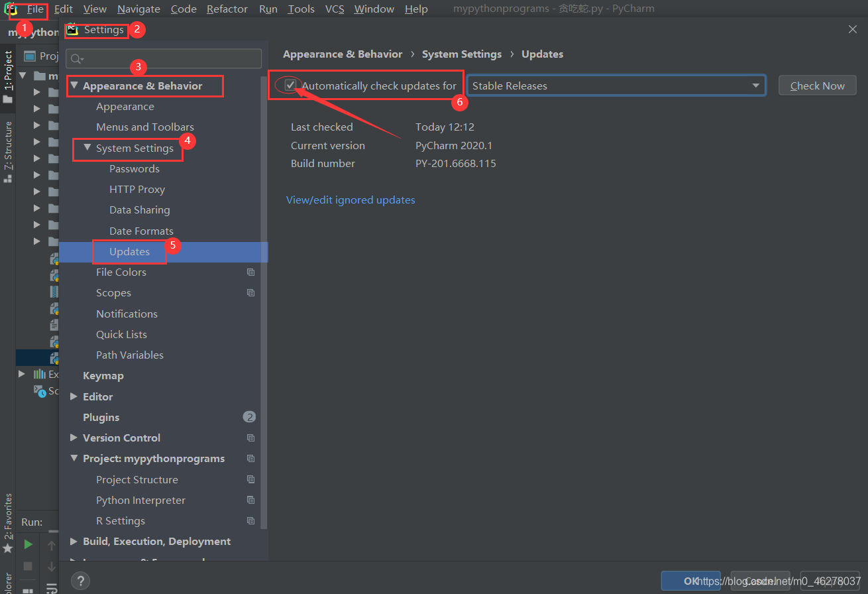Click project-level icon beside Version Control

pyautogui.click(x=250, y=438)
